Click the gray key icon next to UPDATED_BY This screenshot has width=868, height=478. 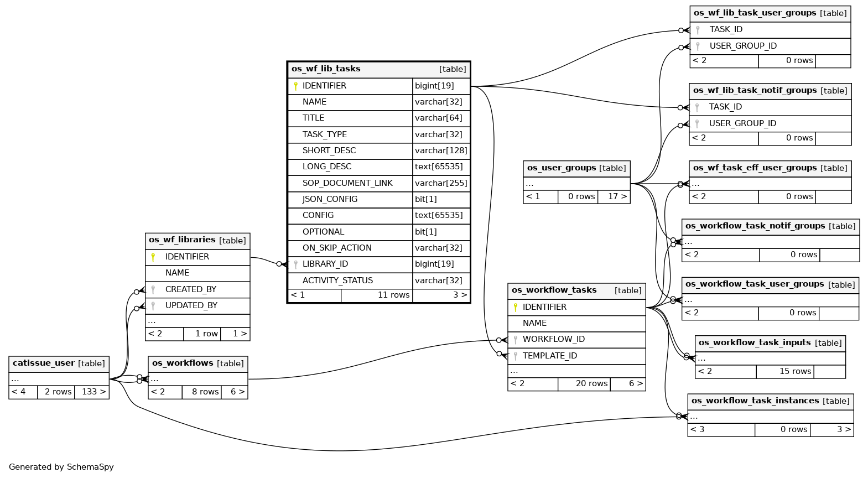tap(153, 305)
